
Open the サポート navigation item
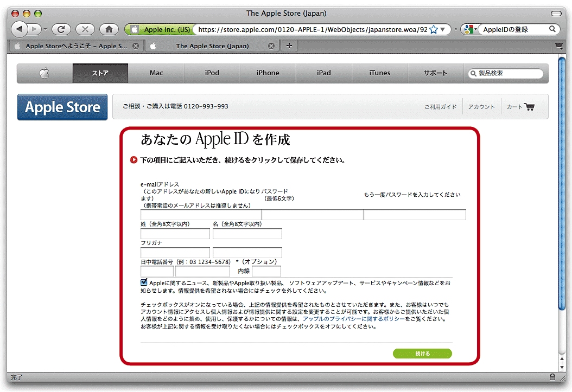436,73
